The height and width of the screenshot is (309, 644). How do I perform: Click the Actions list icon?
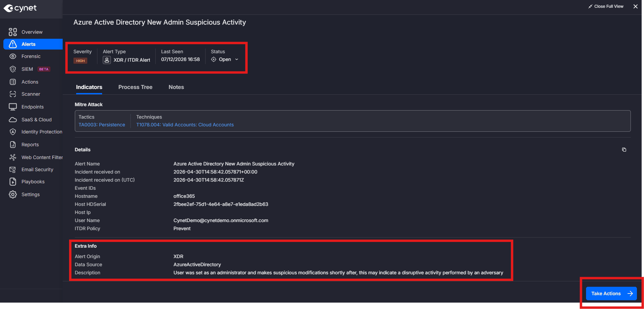pyautogui.click(x=13, y=82)
